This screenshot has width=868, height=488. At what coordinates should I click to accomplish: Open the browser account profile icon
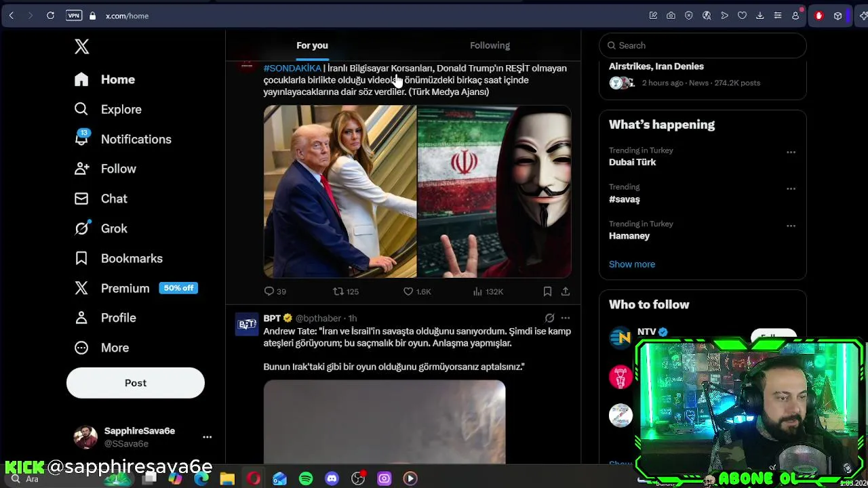[x=795, y=16]
